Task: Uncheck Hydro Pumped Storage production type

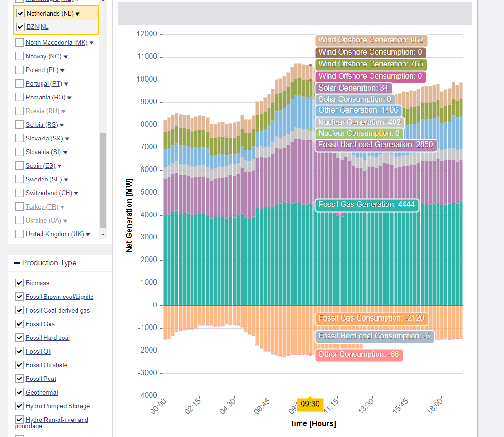Action: (x=19, y=406)
